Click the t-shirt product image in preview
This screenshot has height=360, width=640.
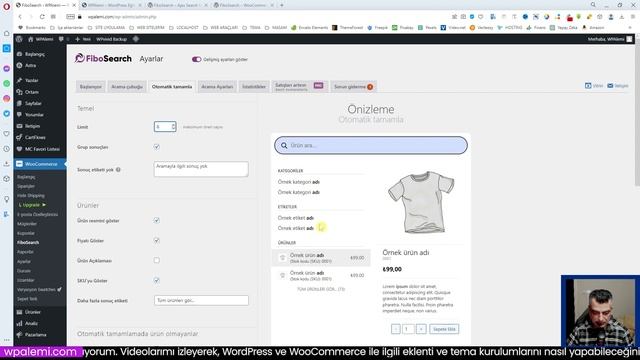(x=421, y=202)
